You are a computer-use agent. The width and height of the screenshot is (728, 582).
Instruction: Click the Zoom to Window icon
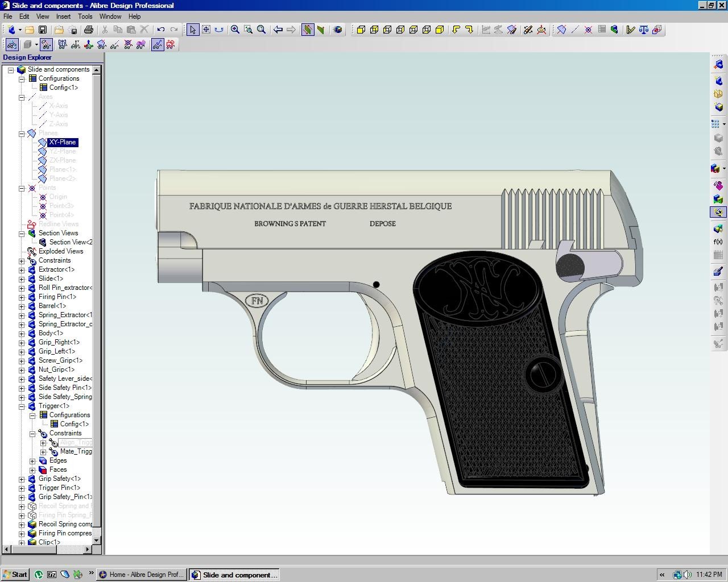tap(248, 30)
